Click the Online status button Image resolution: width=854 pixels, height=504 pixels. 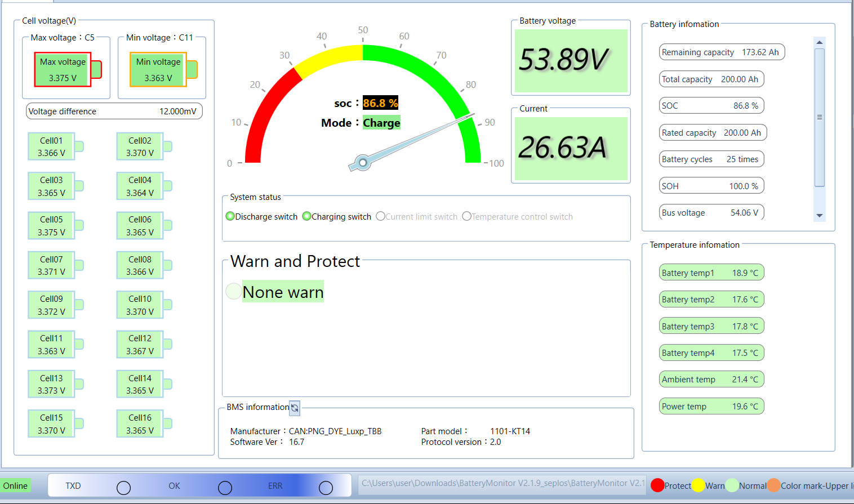pyautogui.click(x=15, y=486)
